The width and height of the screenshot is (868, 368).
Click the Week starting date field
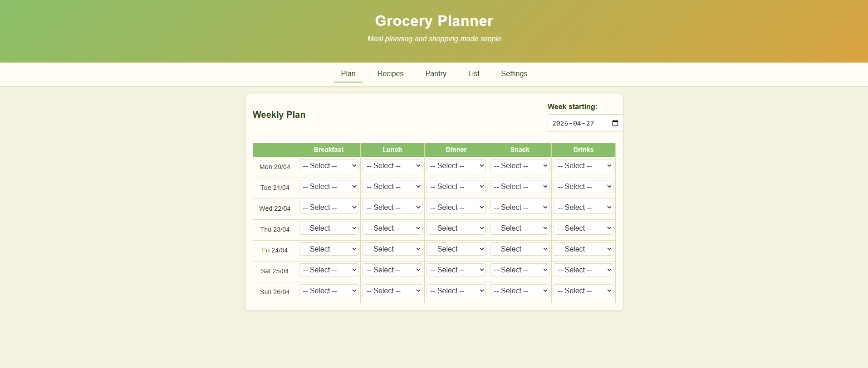[x=585, y=123]
